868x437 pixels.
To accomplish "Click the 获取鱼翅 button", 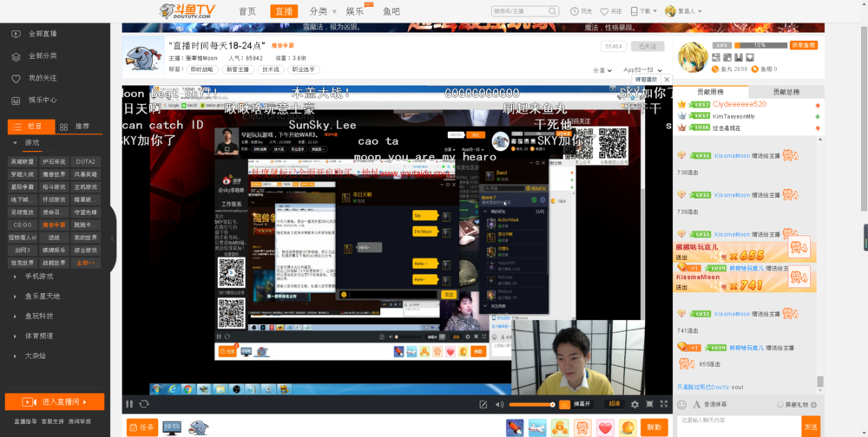I will (804, 45).
